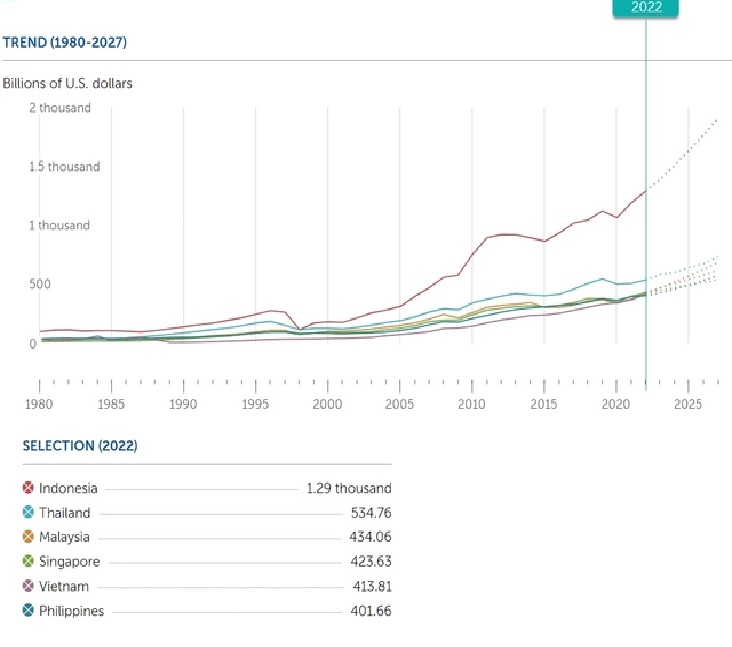
Task: Remove Philippines using its teal X icon
Action: [x=29, y=611]
